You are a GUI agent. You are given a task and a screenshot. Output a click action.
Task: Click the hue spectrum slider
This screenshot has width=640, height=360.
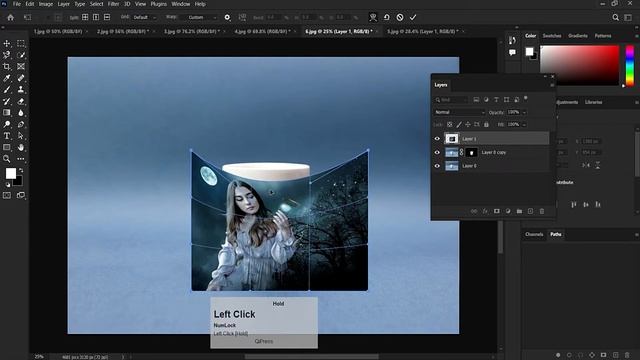tap(630, 65)
